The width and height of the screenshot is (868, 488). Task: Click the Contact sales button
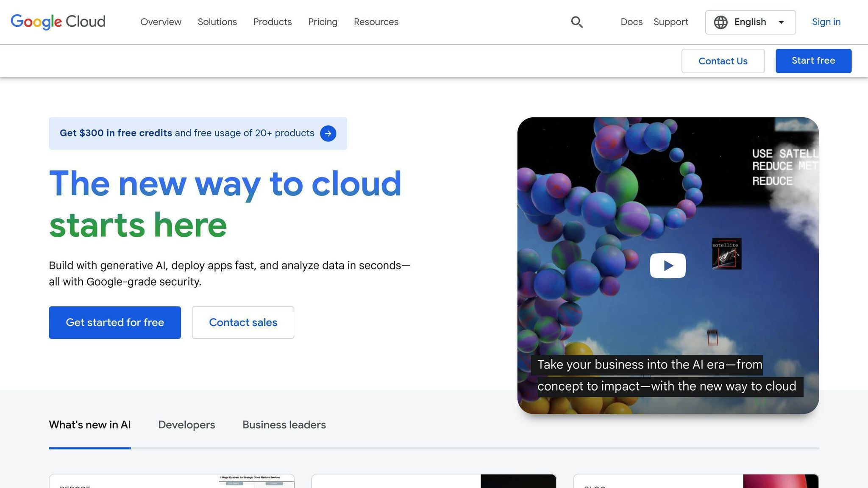243,322
